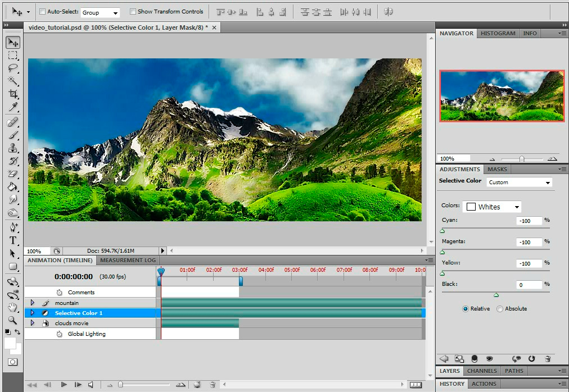Select the Eraser tool
The height and width of the screenshot is (392, 569).
coord(13,174)
